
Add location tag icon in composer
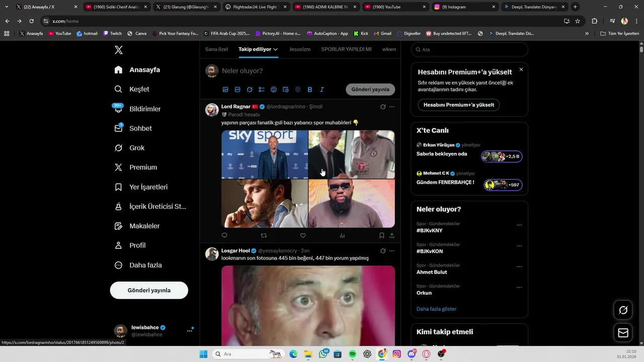coord(298,89)
